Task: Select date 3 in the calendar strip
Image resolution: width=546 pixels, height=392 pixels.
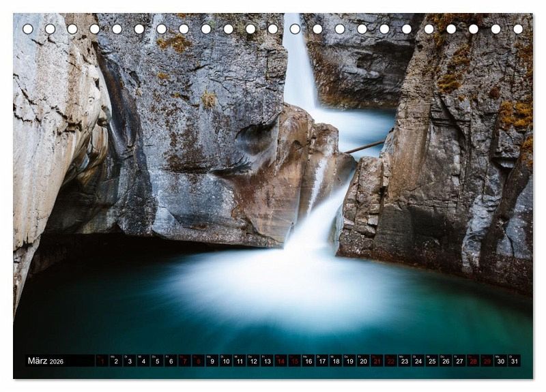Action: [130, 361]
